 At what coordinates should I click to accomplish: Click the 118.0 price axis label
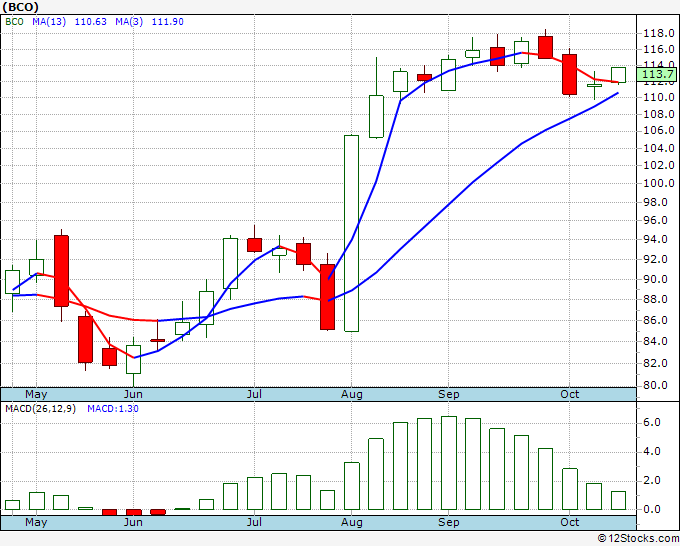click(659, 33)
